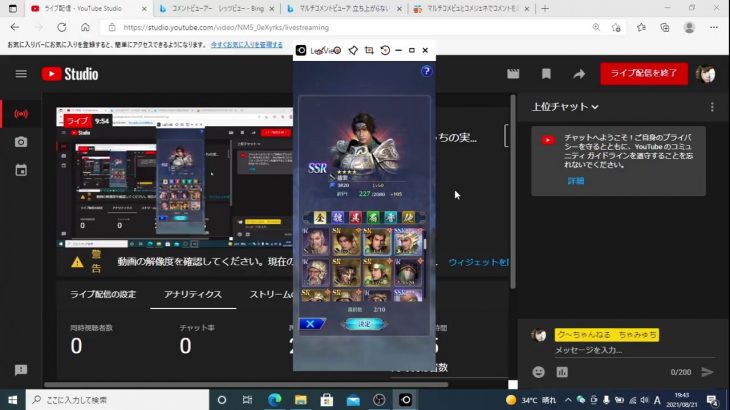This screenshot has height=410, width=730.
Task: Click the poll icon in the chat box
Action: (562, 372)
